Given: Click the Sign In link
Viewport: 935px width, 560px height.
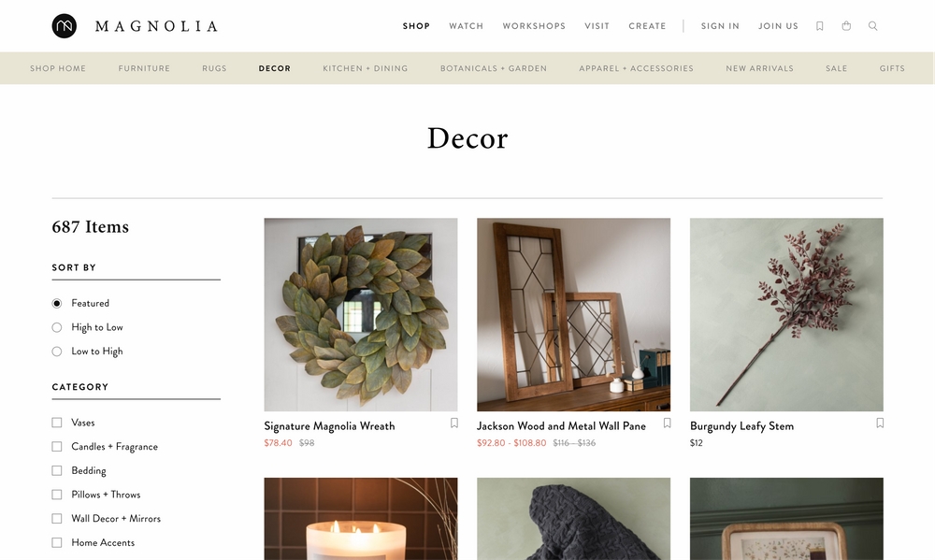Looking at the screenshot, I should [x=720, y=26].
